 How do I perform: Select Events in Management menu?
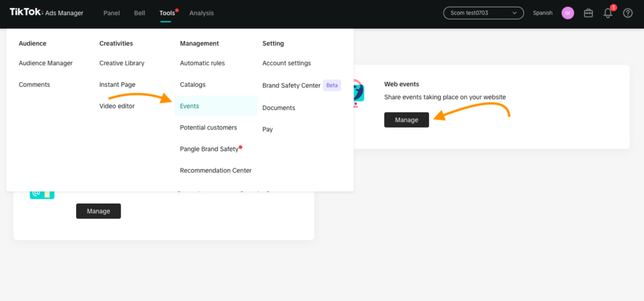click(x=216, y=106)
